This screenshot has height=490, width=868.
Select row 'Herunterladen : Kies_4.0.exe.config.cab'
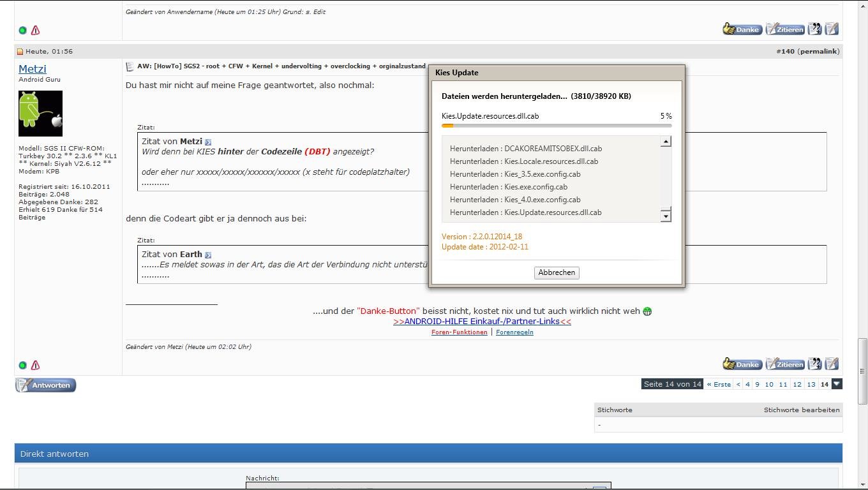pos(515,200)
